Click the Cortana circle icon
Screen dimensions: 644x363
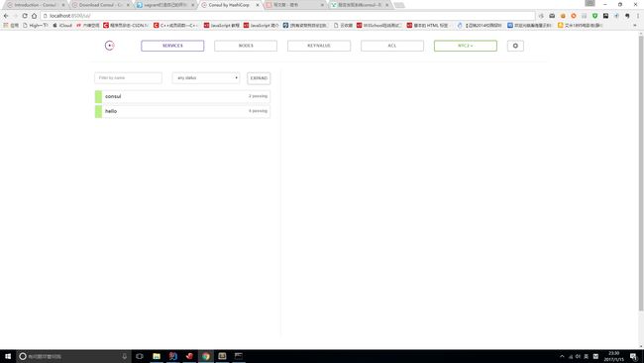23,356
